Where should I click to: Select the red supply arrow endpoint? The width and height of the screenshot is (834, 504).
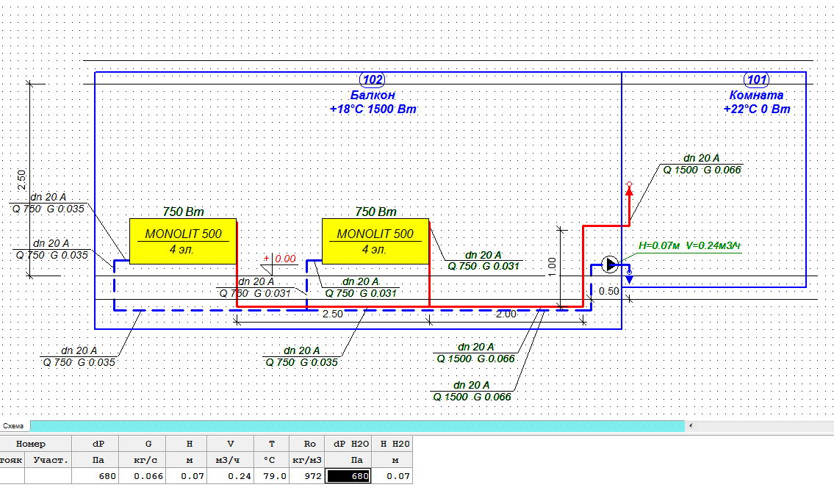pyautogui.click(x=629, y=188)
